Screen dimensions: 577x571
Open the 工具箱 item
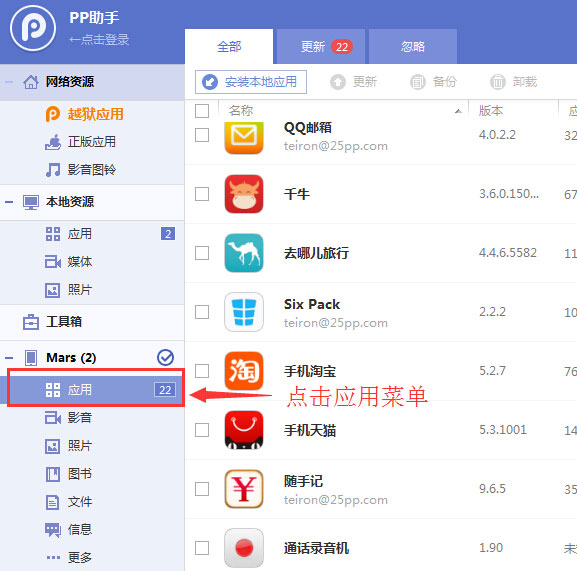click(x=92, y=322)
